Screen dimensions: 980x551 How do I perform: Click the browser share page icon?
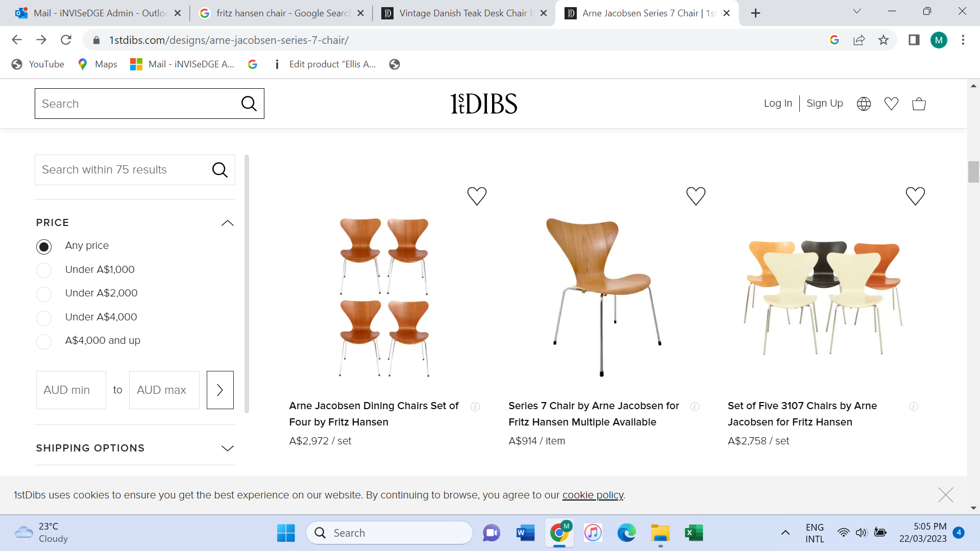pos(859,40)
